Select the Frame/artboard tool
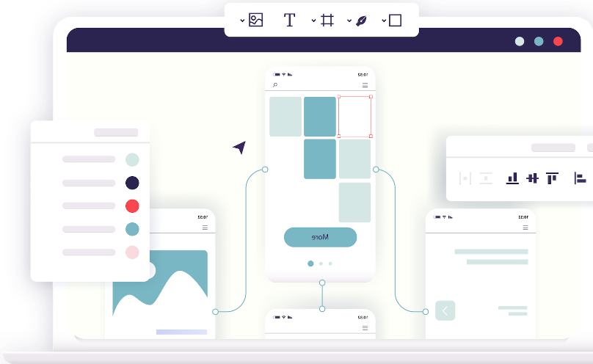This screenshot has width=593, height=364. (x=327, y=21)
